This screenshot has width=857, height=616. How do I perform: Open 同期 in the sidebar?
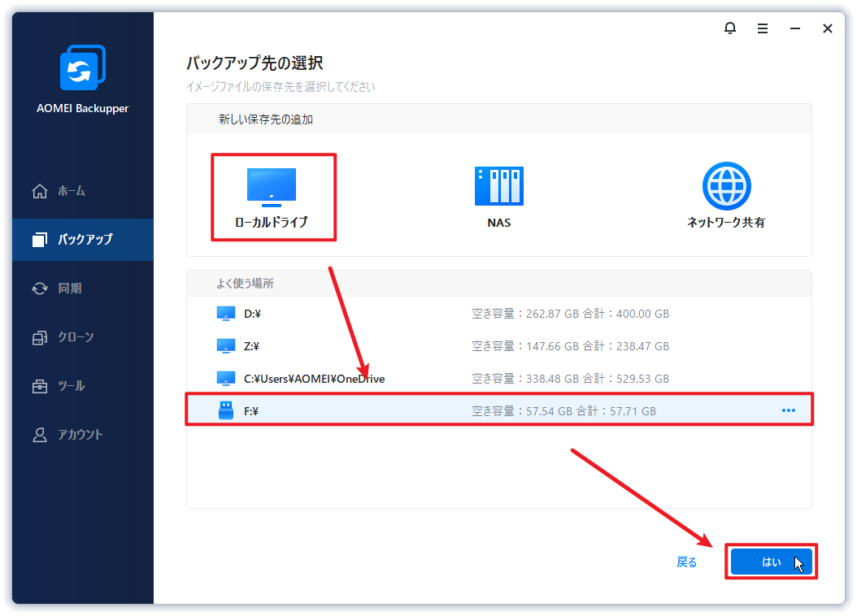tap(83, 288)
